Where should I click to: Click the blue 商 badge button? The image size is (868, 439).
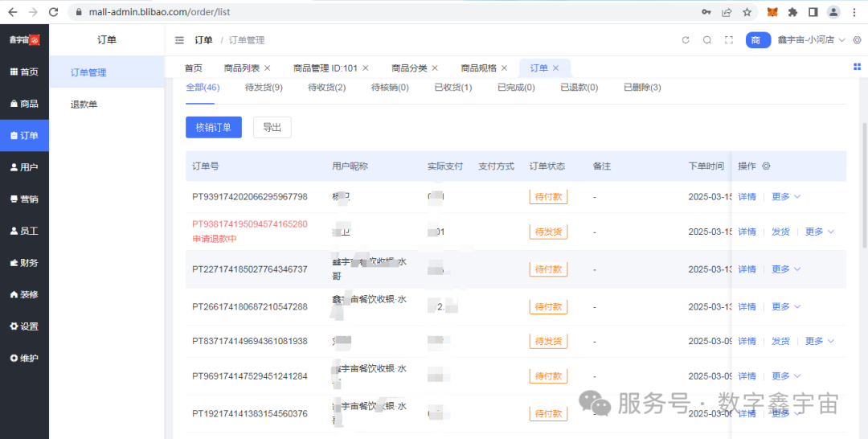click(x=759, y=40)
